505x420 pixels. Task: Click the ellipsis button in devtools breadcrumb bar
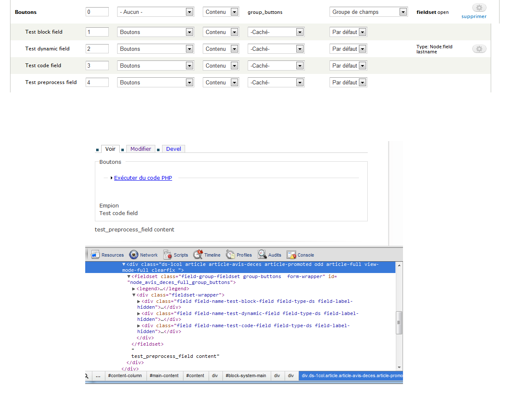98,376
